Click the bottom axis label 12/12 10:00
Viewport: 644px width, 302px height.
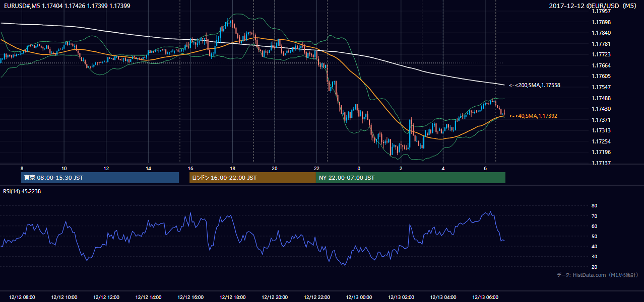(65, 297)
